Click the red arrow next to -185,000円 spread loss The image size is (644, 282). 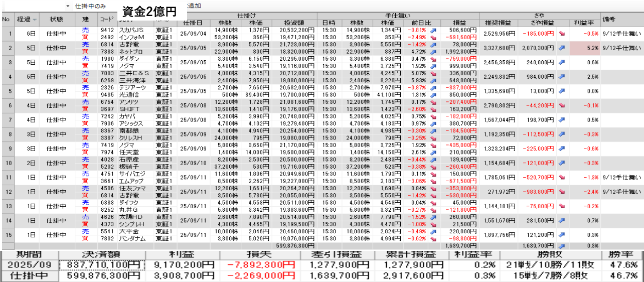point(561,34)
